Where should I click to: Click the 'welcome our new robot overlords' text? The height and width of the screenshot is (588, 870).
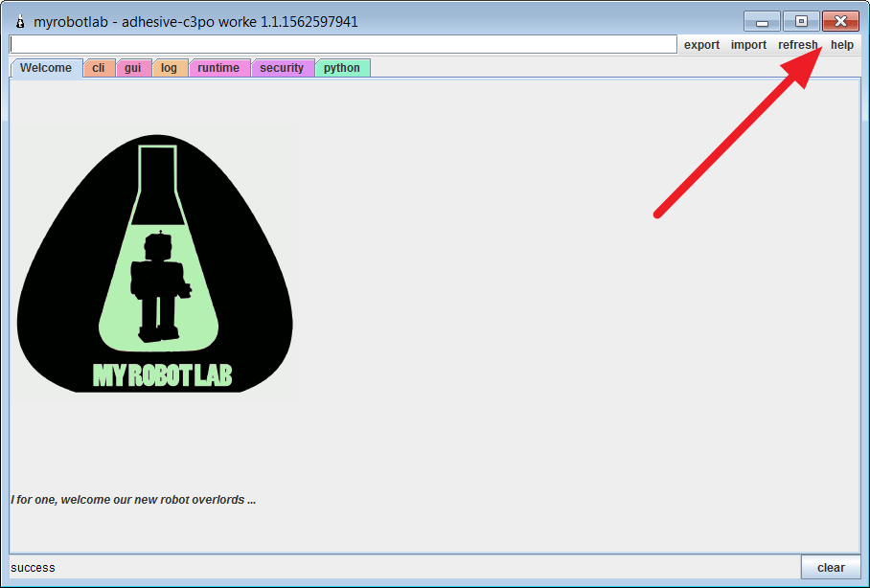(x=152, y=500)
